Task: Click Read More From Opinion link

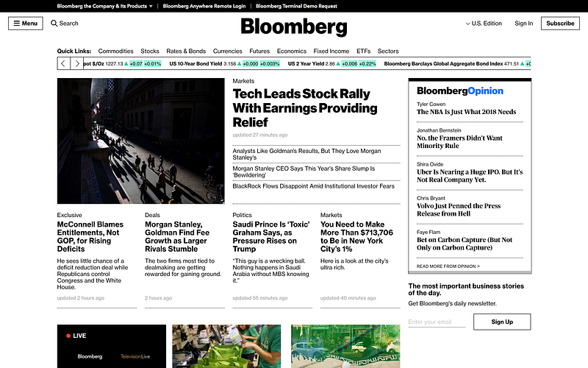Action: click(x=448, y=266)
